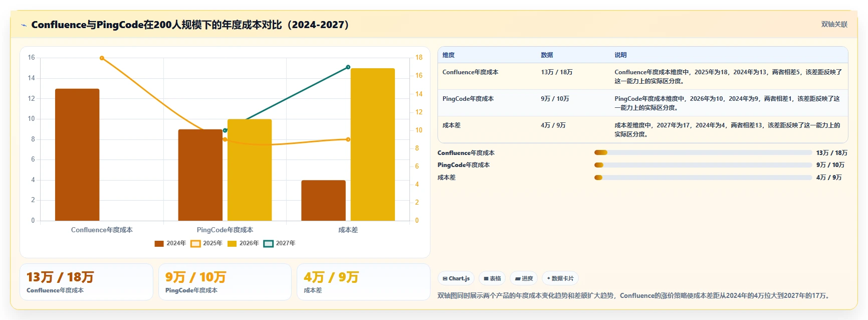Click the tall yellow 2026年 bar above 成本差
This screenshot has height=320, width=868.
point(373,144)
